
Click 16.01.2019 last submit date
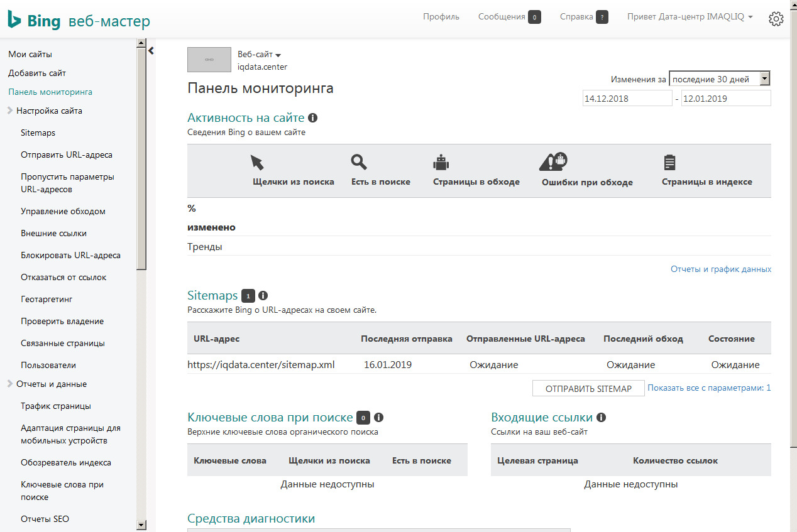click(x=388, y=364)
